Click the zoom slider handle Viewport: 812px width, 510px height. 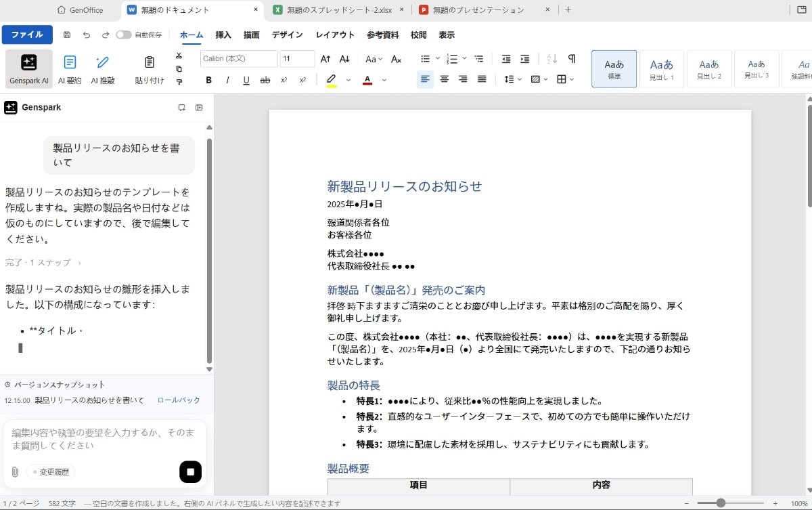(721, 503)
